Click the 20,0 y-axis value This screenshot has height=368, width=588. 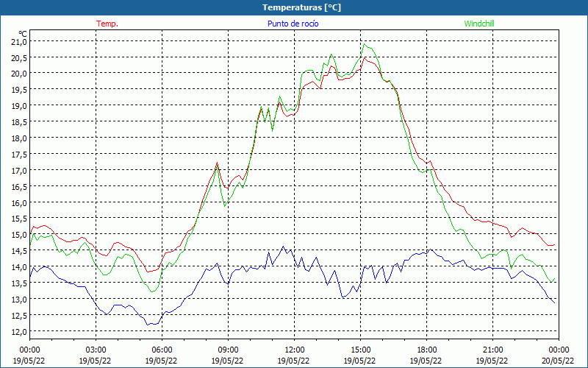(19, 74)
